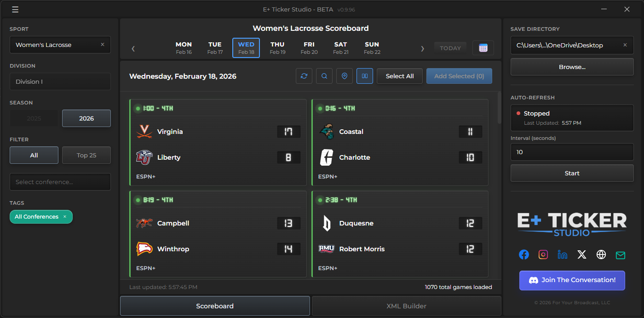
Task: Click the Virginia team logo
Action: (144, 132)
